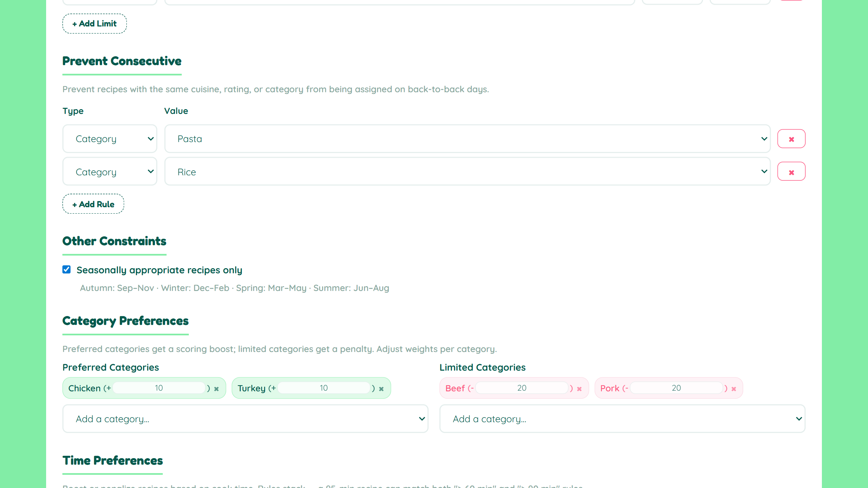Click the Pork penalty weight field
Screen dimensions: 868x488
(676, 388)
